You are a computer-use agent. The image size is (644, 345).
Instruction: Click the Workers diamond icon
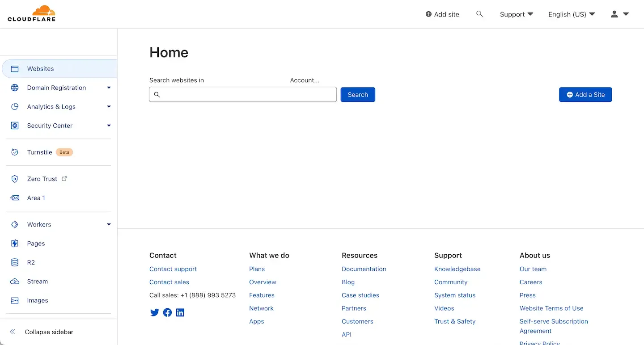15,224
